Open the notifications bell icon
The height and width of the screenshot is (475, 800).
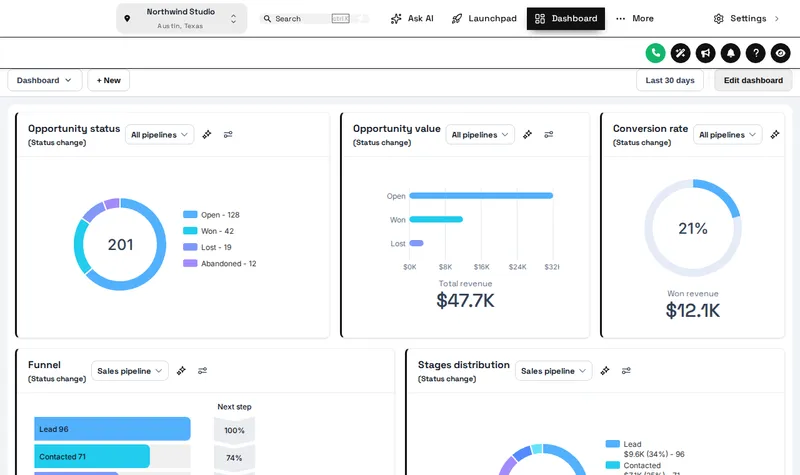pos(730,53)
